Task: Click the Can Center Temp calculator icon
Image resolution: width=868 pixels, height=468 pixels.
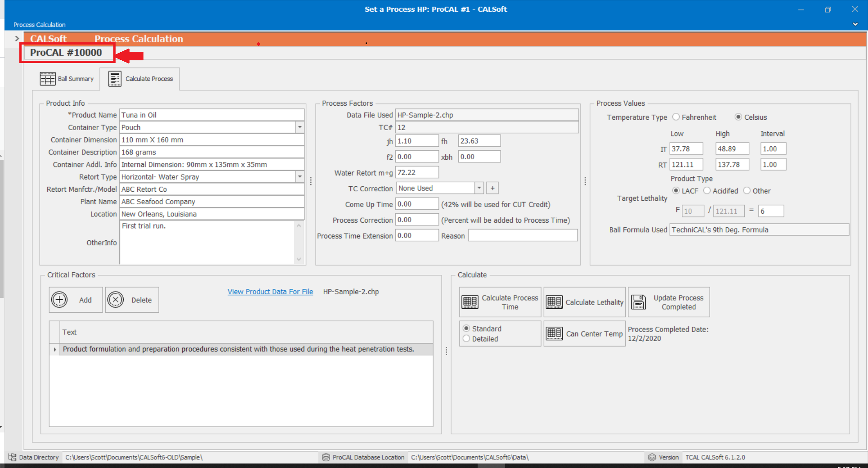Action: [554, 333]
